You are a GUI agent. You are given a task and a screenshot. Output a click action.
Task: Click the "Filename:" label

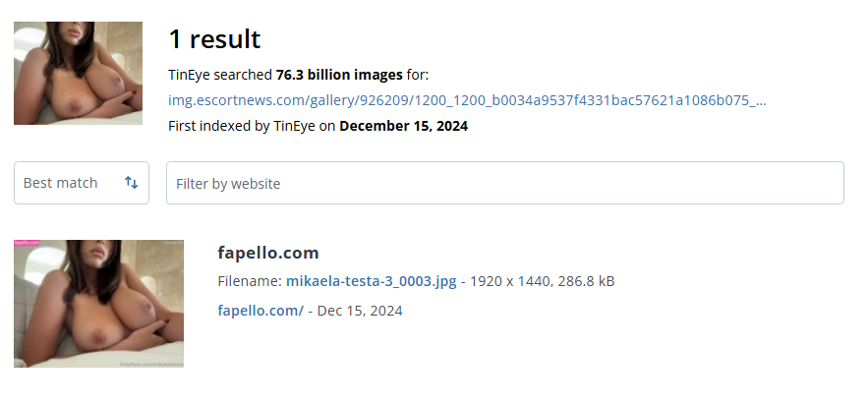250,282
